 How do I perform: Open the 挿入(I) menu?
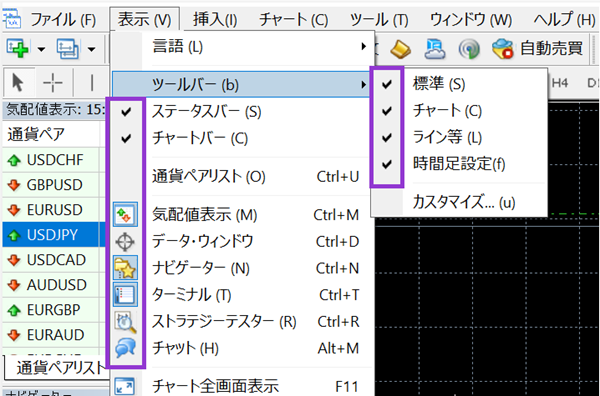(x=215, y=20)
